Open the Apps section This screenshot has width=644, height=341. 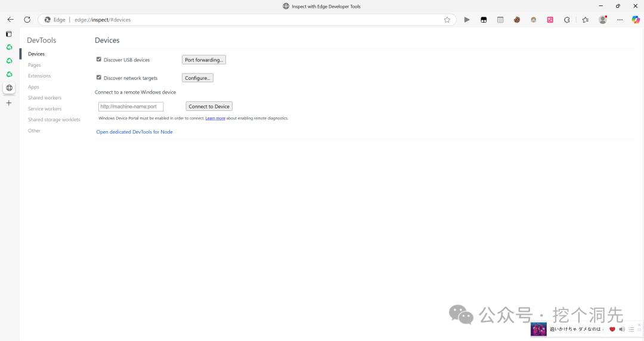coord(33,86)
